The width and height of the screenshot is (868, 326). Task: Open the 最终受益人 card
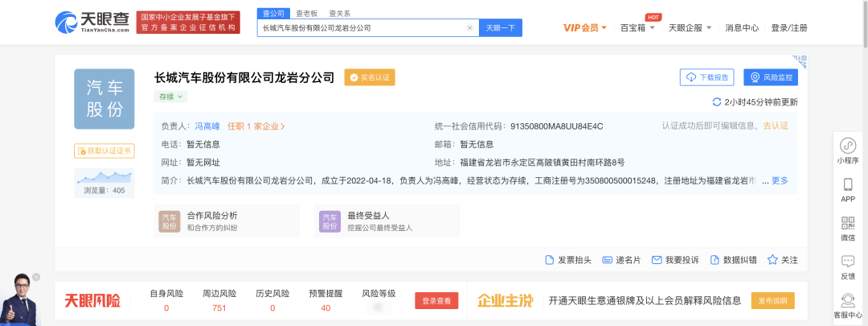coord(387,221)
